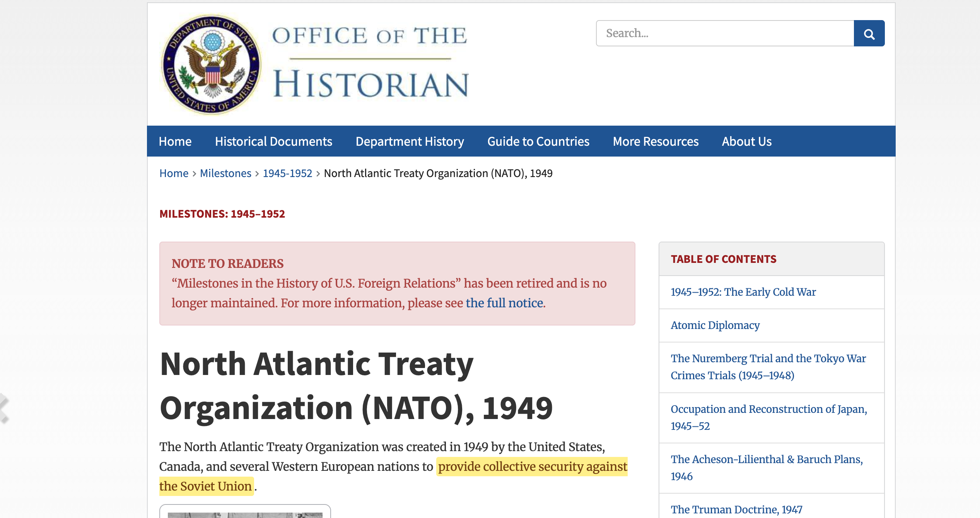The height and width of the screenshot is (518, 980).
Task: Open 1945–1952: The Early Cold War
Action: [743, 292]
